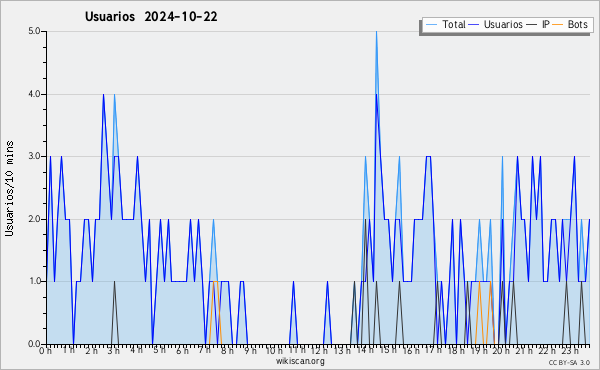Click the Total peak at 5.0
The image size is (600, 370).
pyautogui.click(x=377, y=32)
